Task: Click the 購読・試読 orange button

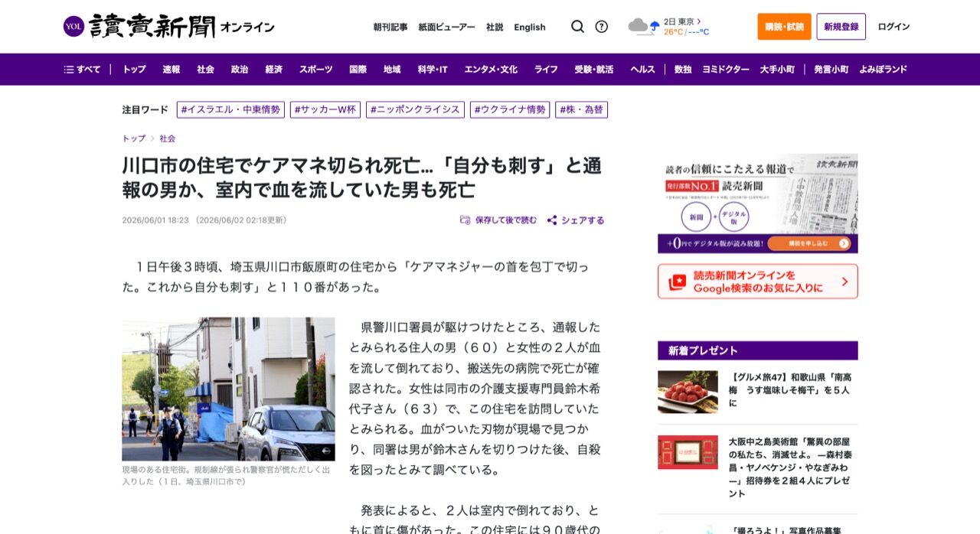Action: [x=784, y=27]
